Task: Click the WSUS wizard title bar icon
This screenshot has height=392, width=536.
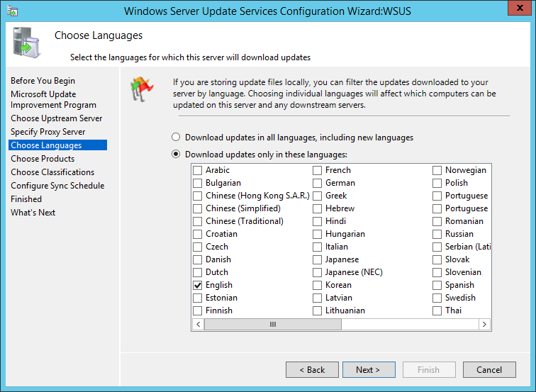Action: click(13, 11)
